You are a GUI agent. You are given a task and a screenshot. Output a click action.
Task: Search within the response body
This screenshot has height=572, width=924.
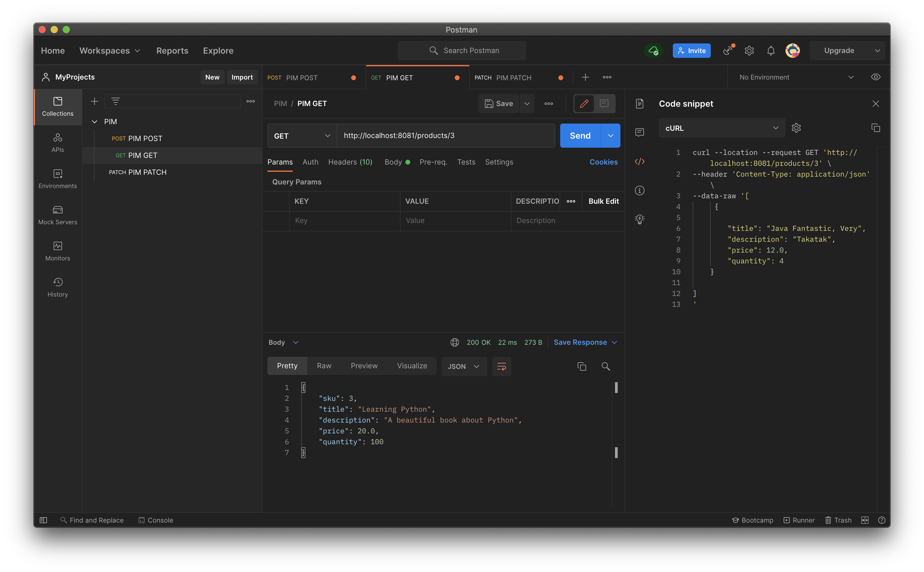606,366
